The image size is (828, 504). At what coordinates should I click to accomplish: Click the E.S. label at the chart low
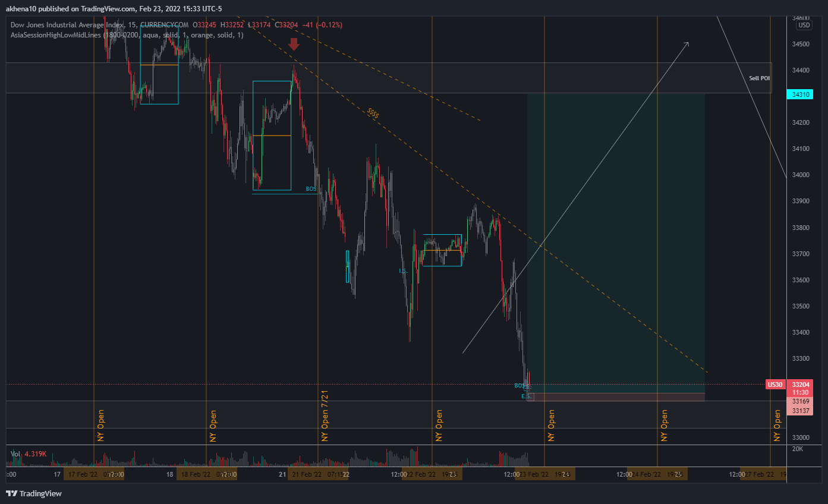525,396
